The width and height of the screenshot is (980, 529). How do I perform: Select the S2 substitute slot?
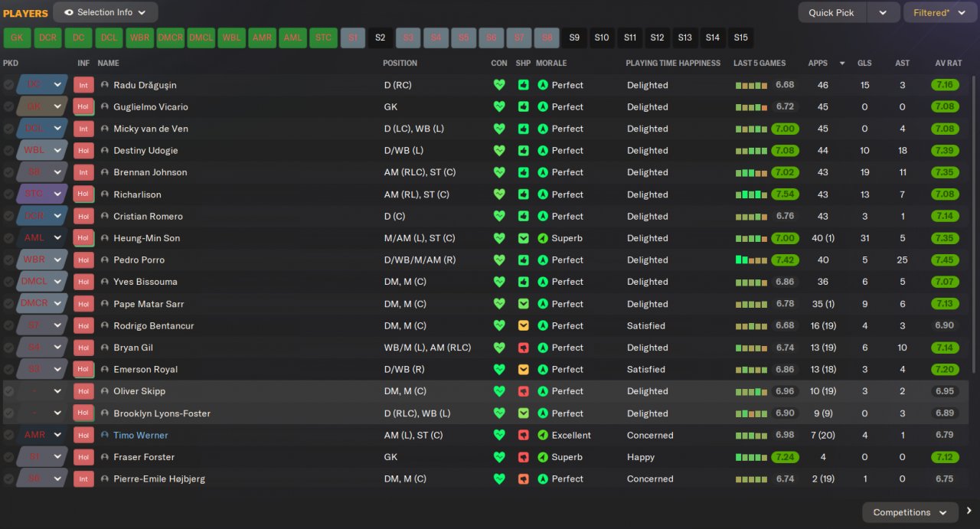381,38
